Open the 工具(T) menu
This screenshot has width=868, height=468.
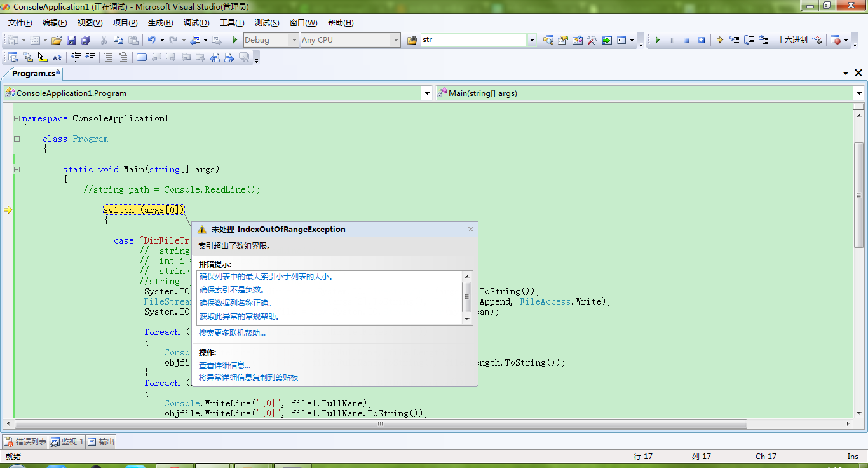(232, 23)
